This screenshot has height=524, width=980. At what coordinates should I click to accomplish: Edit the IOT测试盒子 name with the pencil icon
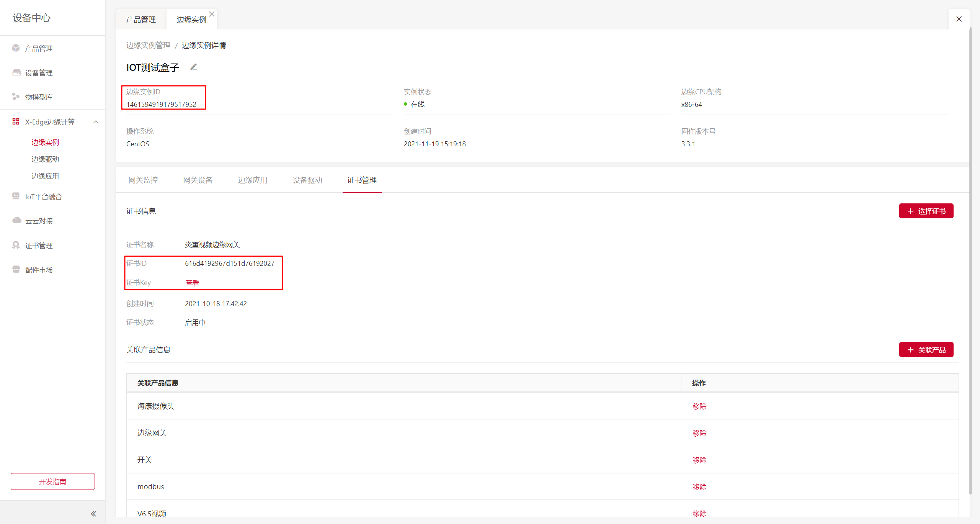pyautogui.click(x=194, y=67)
